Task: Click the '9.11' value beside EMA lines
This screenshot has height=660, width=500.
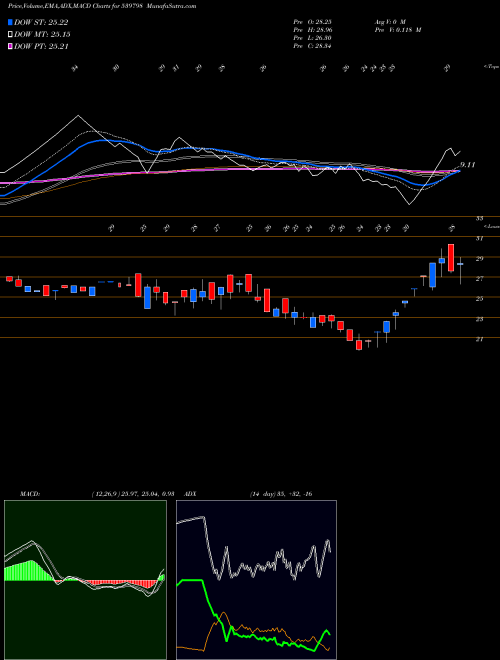Action: pos(467,165)
